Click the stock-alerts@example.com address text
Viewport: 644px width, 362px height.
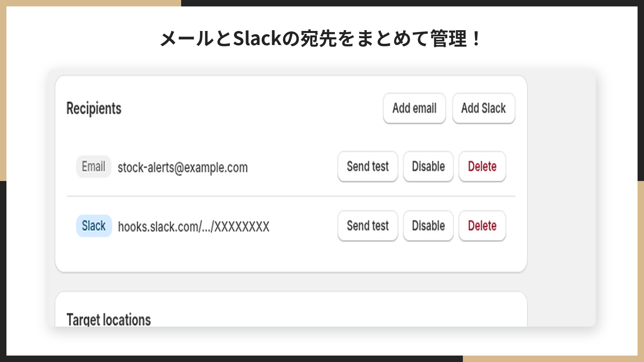point(183,167)
